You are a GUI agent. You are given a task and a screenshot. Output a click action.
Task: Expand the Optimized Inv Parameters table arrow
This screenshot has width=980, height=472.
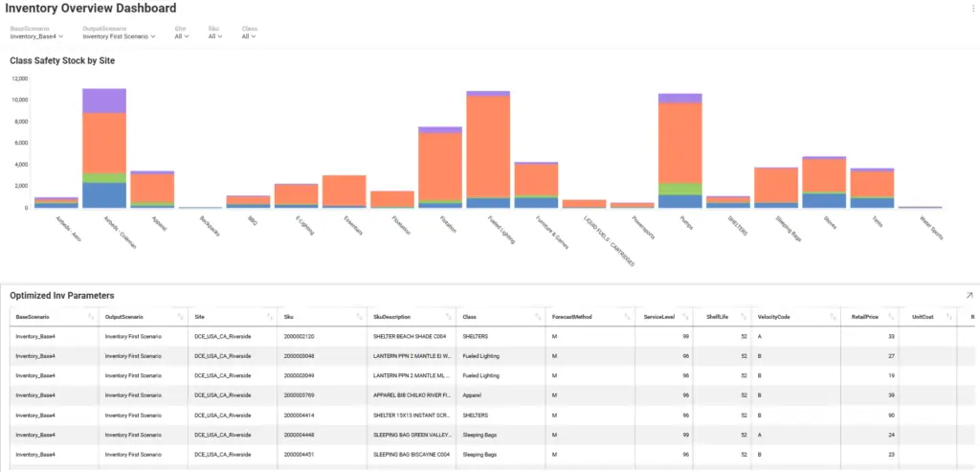pyautogui.click(x=970, y=296)
